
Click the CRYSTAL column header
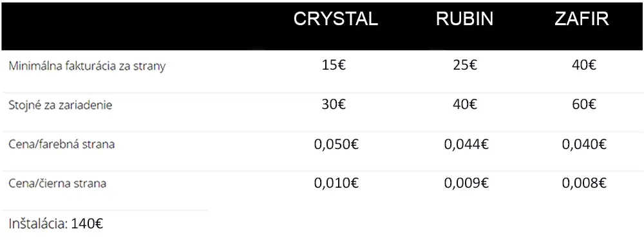point(336,19)
